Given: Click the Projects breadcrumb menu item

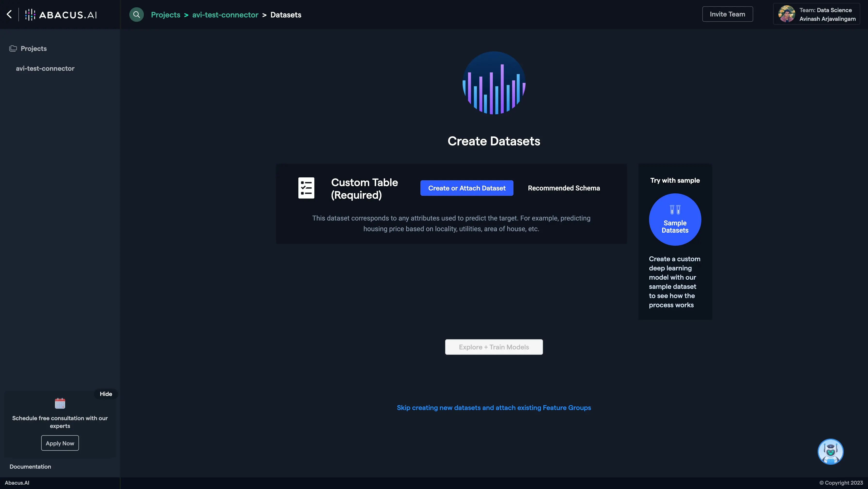Looking at the screenshot, I should click(165, 14).
